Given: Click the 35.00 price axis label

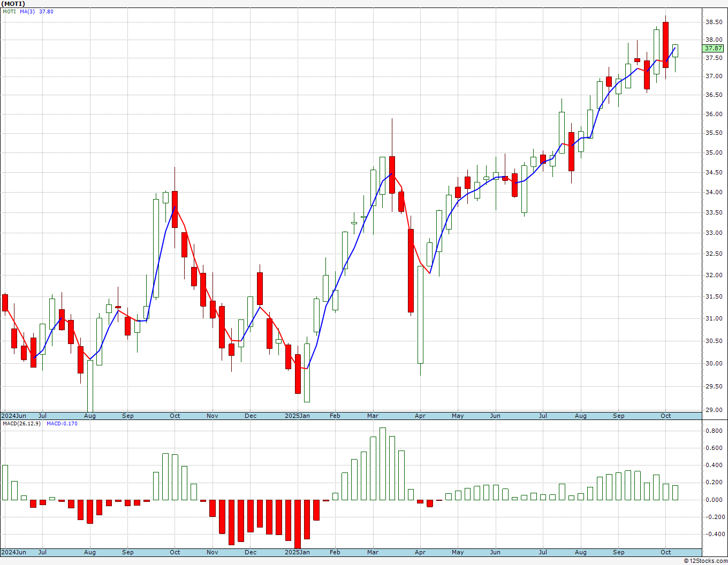Looking at the screenshot, I should coord(714,153).
